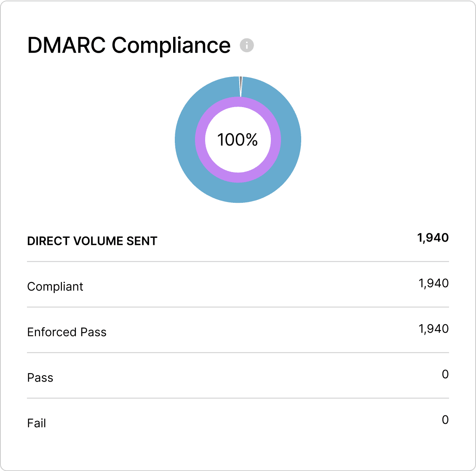Choose the Pass row label
Screen dimensions: 476x471
pyautogui.click(x=40, y=378)
